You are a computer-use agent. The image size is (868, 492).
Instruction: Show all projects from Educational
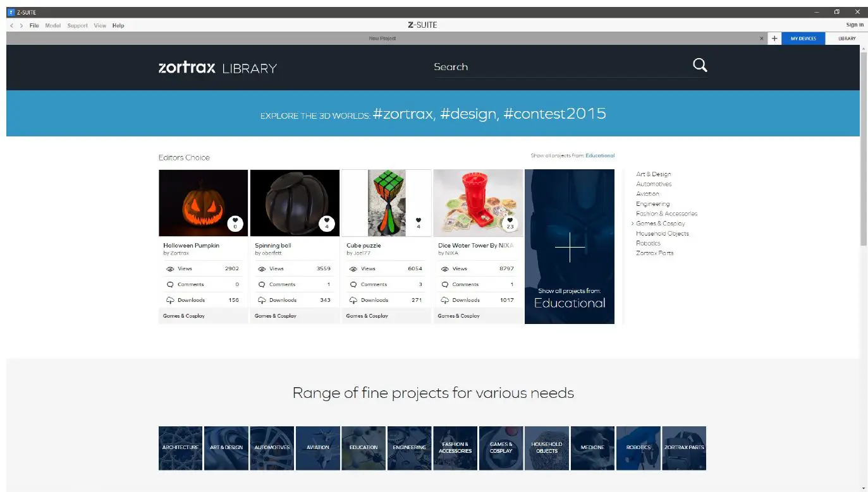599,155
